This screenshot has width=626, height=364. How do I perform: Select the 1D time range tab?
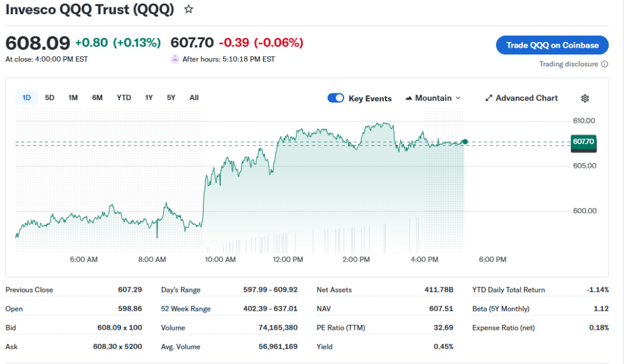26,98
